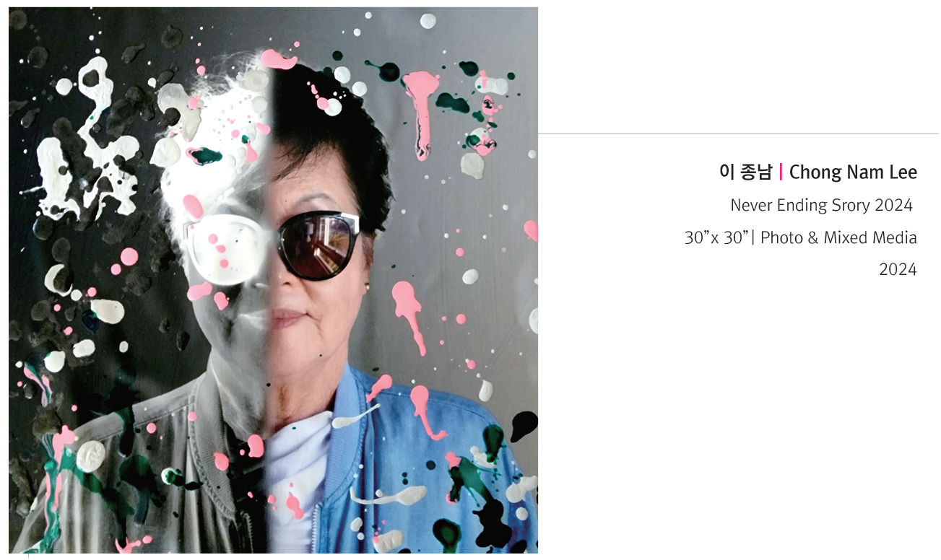Click the standalone year 2024 line
Image resolution: width=941 pixels, height=560 pixels.
pos(898,270)
